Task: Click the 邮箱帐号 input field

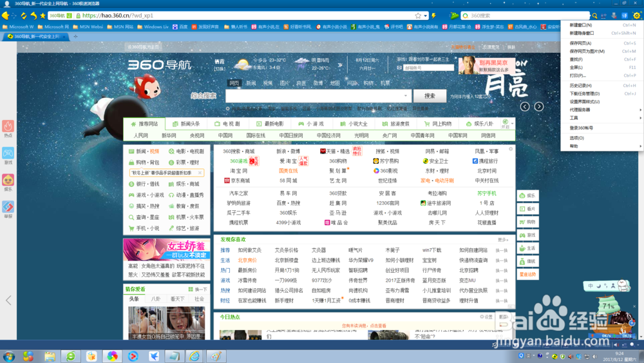Action: click(428, 68)
